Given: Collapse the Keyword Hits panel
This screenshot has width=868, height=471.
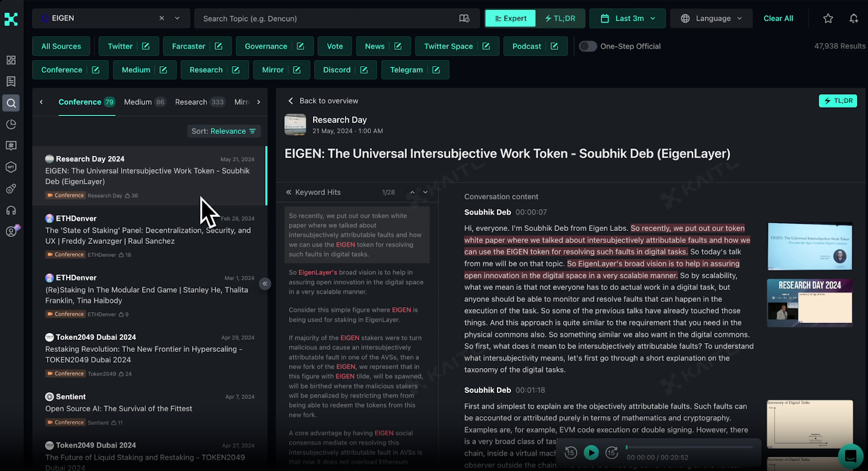Looking at the screenshot, I should (x=289, y=192).
